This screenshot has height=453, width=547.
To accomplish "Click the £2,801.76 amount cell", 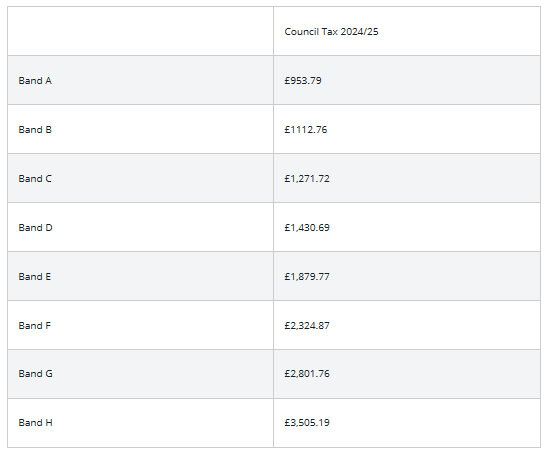I will [407, 374].
